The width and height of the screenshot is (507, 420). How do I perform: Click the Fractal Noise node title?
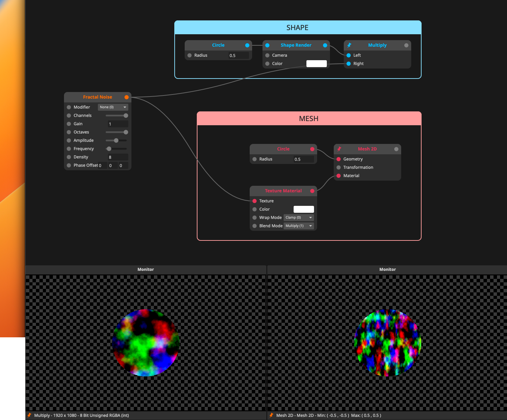point(97,97)
